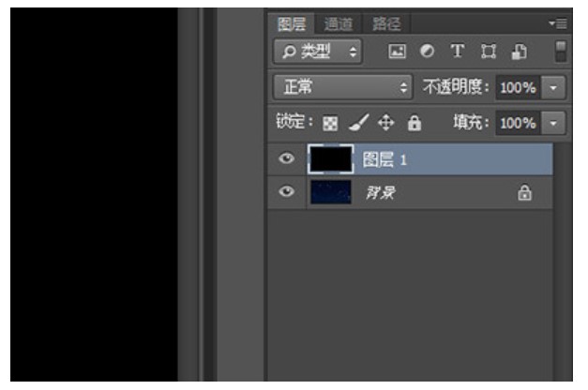Select the 背景 layer name
Image resolution: width=588 pixels, height=390 pixels.
[381, 193]
